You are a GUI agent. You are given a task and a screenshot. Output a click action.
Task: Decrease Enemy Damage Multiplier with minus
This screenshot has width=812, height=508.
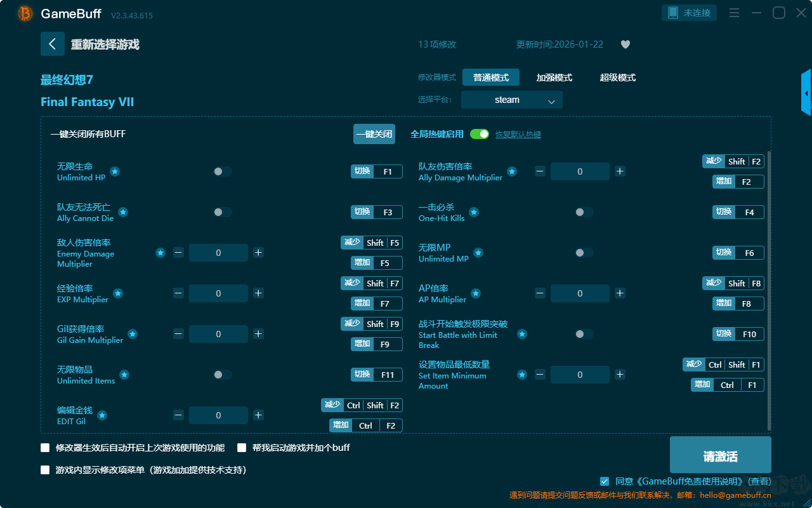click(178, 253)
